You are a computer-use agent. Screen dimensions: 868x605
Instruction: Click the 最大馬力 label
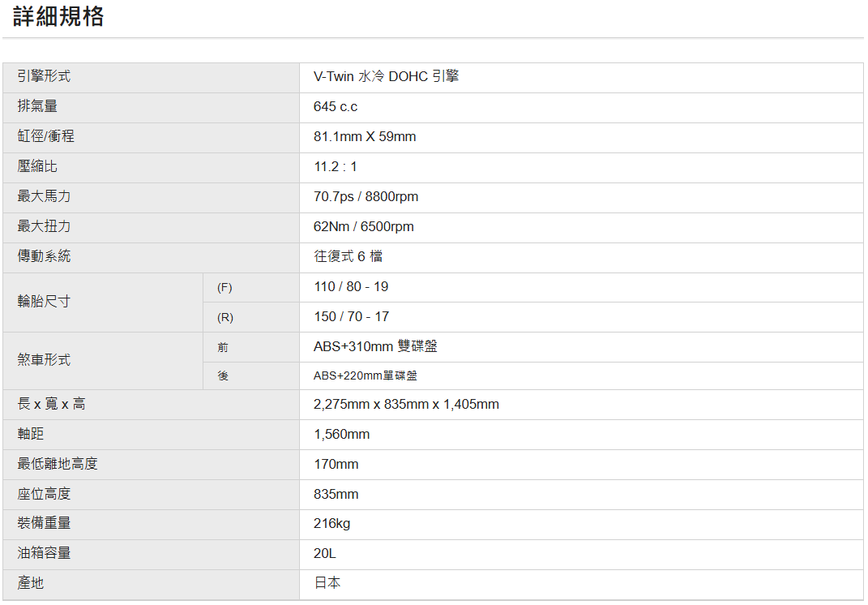pos(44,196)
